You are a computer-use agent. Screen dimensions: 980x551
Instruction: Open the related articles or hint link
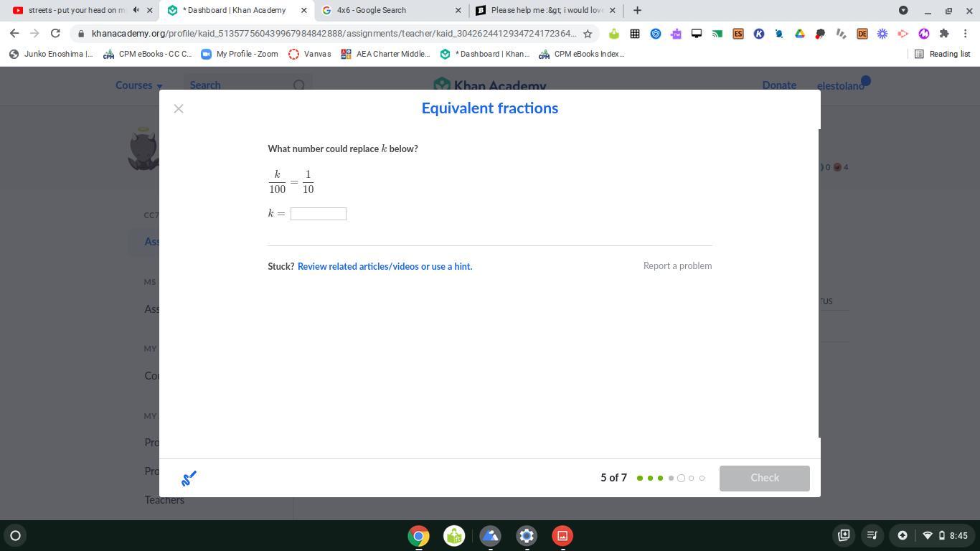point(385,266)
